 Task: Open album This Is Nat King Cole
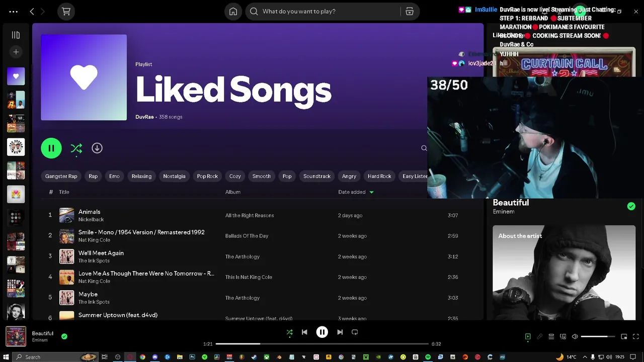(249, 278)
